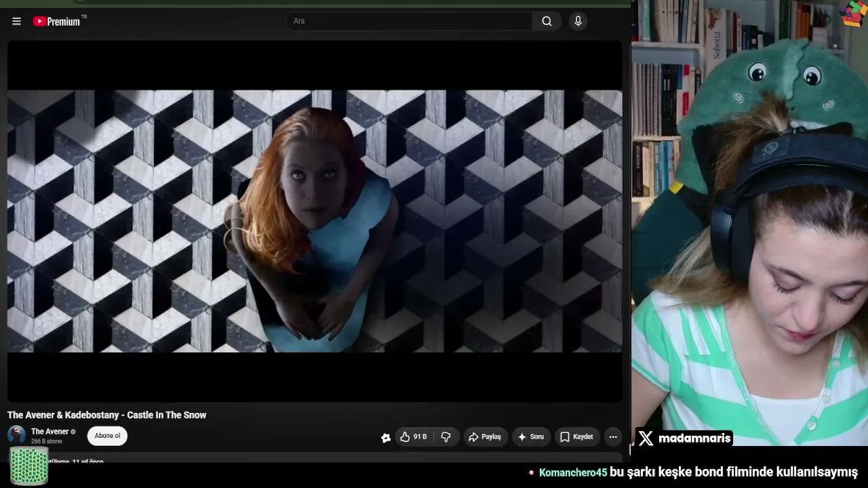Open the three-dot more actions menu
This screenshot has height=488, width=868.
[x=613, y=437]
